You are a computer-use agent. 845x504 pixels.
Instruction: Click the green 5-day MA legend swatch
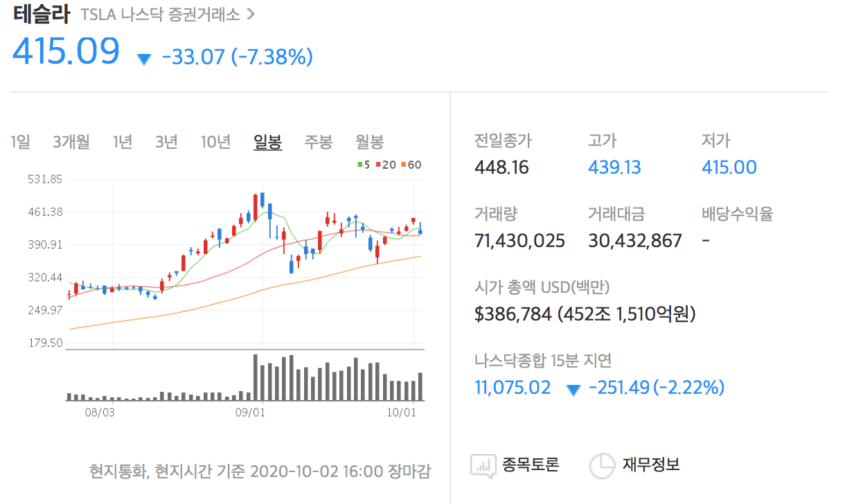click(360, 165)
